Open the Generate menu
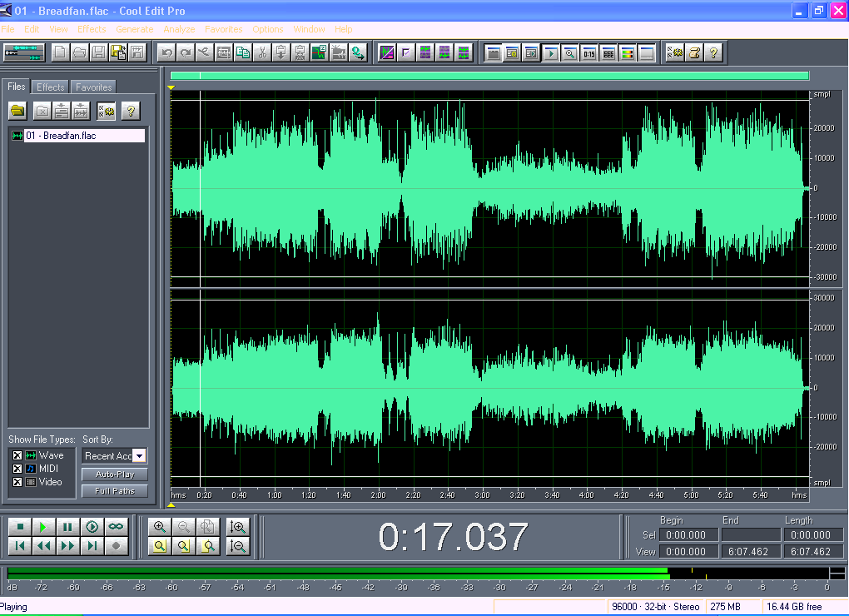Image resolution: width=849 pixels, height=616 pixels. tap(134, 29)
